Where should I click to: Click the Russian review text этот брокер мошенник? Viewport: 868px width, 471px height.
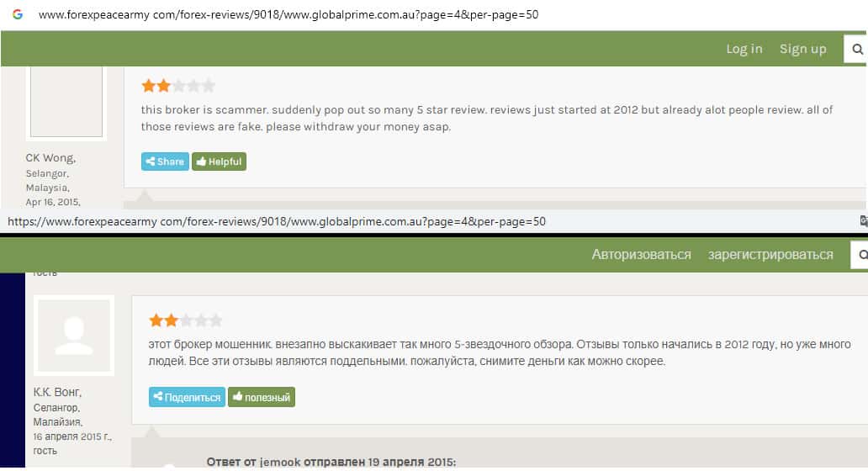pyautogui.click(x=500, y=352)
